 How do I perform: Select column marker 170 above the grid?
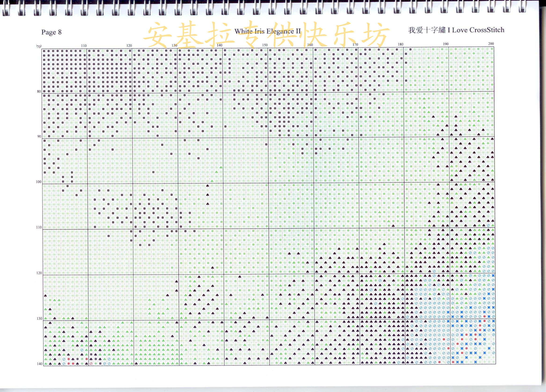coord(355,44)
